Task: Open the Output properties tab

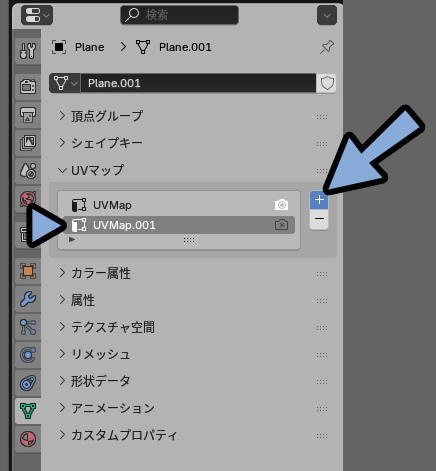Action: point(28,115)
